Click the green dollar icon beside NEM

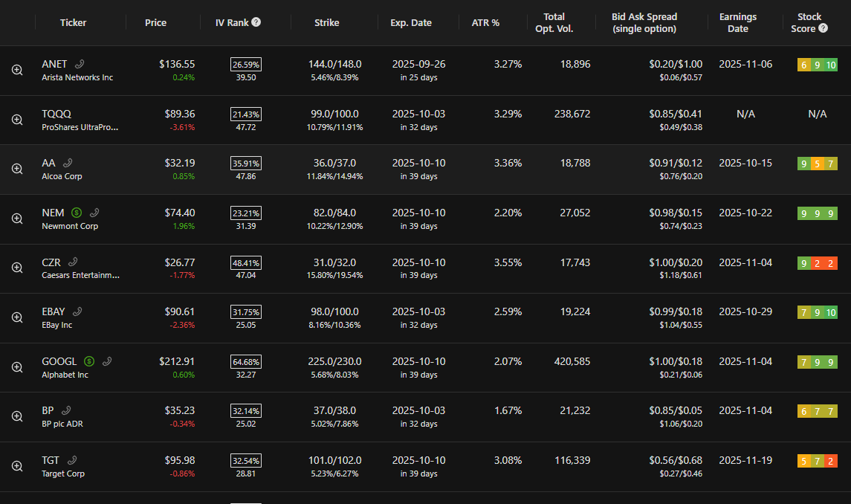pyautogui.click(x=77, y=213)
